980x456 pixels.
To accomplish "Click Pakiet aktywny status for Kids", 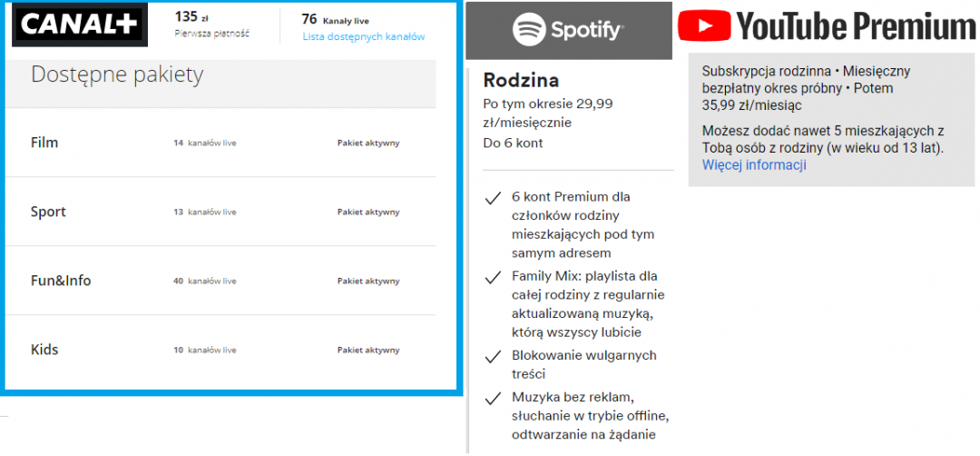I will [x=367, y=350].
